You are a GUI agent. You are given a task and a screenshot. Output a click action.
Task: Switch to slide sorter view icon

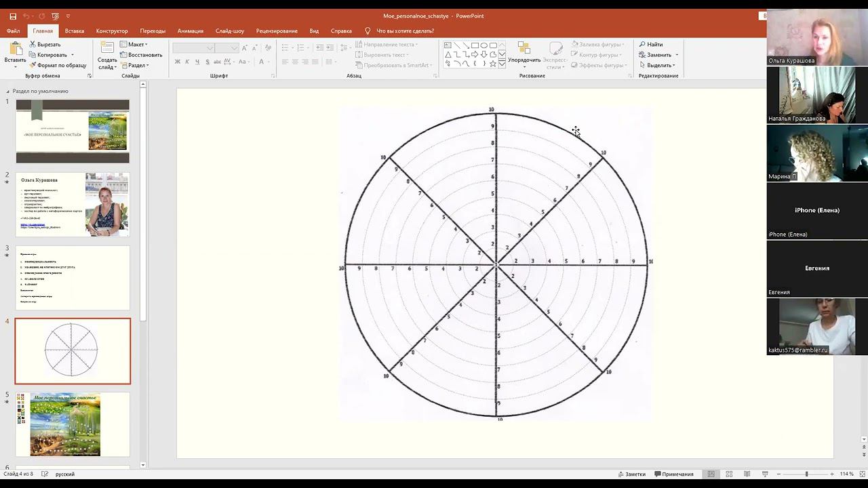tap(729, 474)
